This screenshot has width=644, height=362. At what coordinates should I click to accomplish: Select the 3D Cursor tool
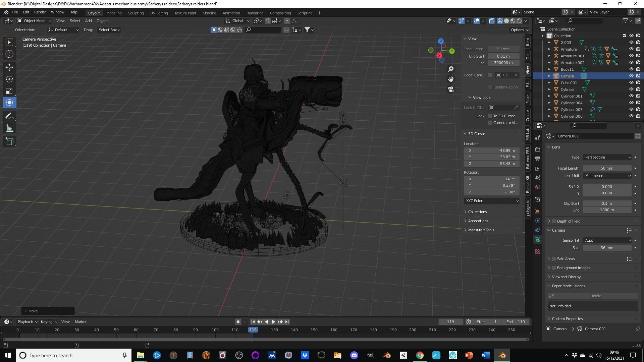point(9,54)
